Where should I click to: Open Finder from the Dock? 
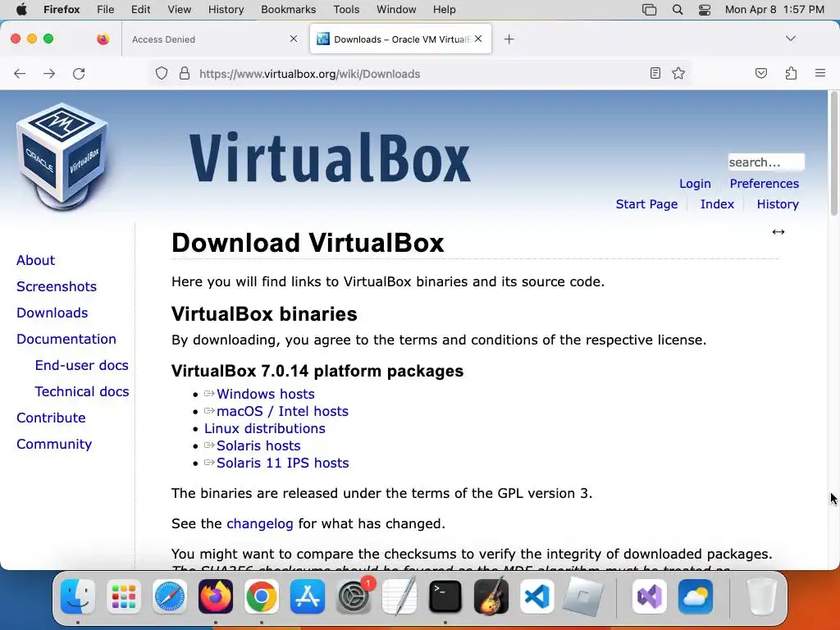[78, 596]
